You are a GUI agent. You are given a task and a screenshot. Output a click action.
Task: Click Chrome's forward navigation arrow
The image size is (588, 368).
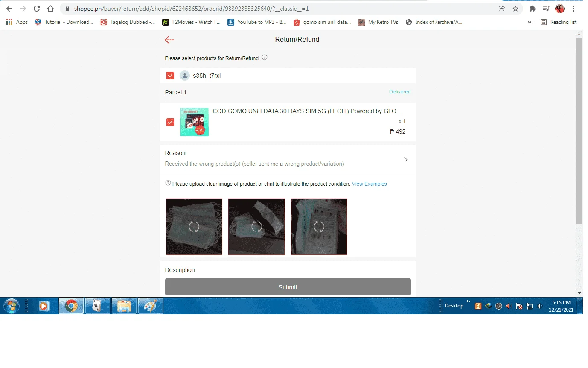tap(23, 9)
